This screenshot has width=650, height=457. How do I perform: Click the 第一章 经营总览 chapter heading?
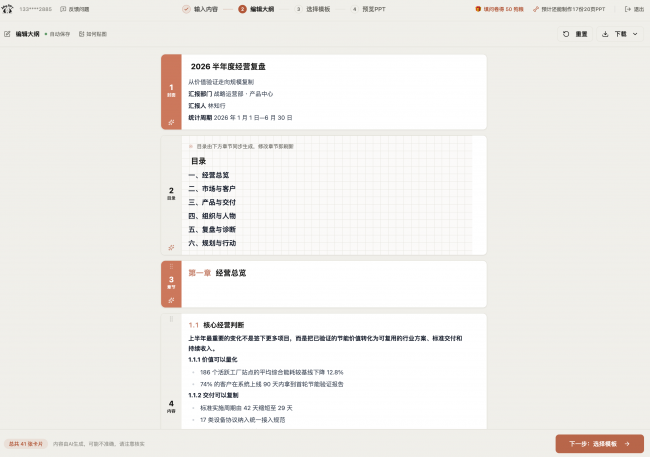tap(217, 273)
